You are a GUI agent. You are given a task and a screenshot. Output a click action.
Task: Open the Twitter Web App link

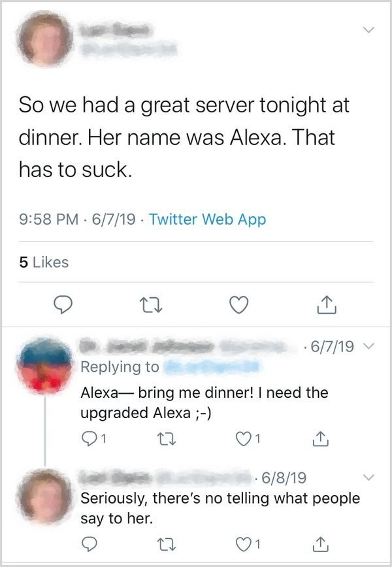(x=207, y=219)
